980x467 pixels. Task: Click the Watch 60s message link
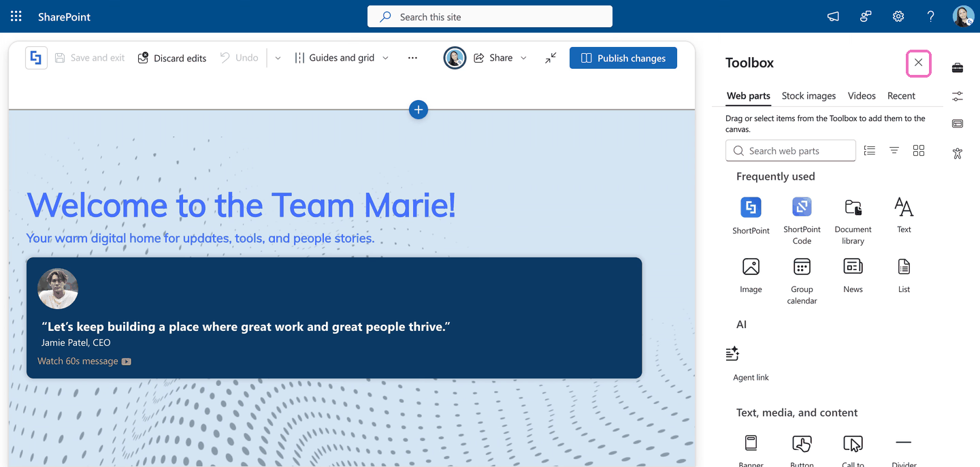[x=84, y=361]
